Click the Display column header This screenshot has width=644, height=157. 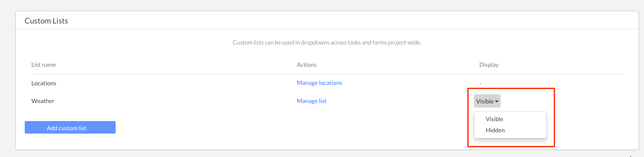pos(489,65)
